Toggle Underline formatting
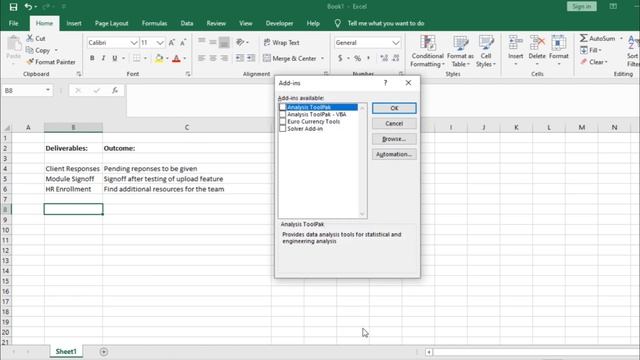 tap(115, 58)
